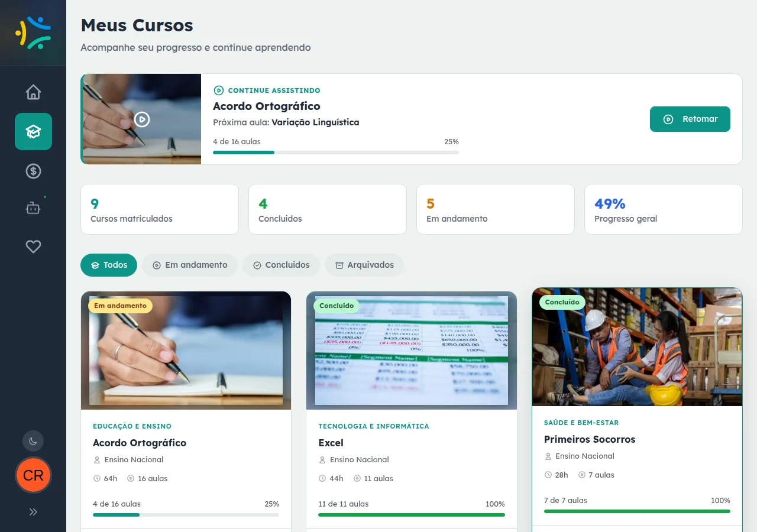Open the heart favorites icon

click(x=33, y=246)
